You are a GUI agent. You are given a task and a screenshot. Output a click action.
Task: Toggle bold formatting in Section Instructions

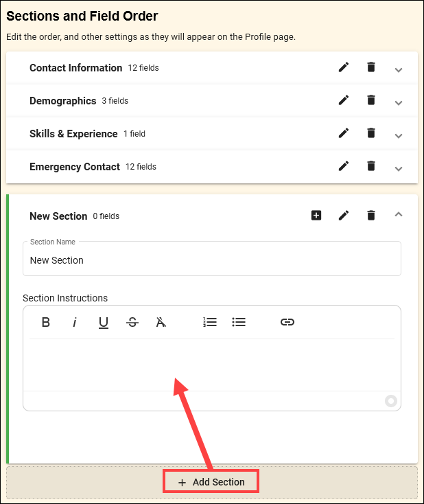pos(46,322)
